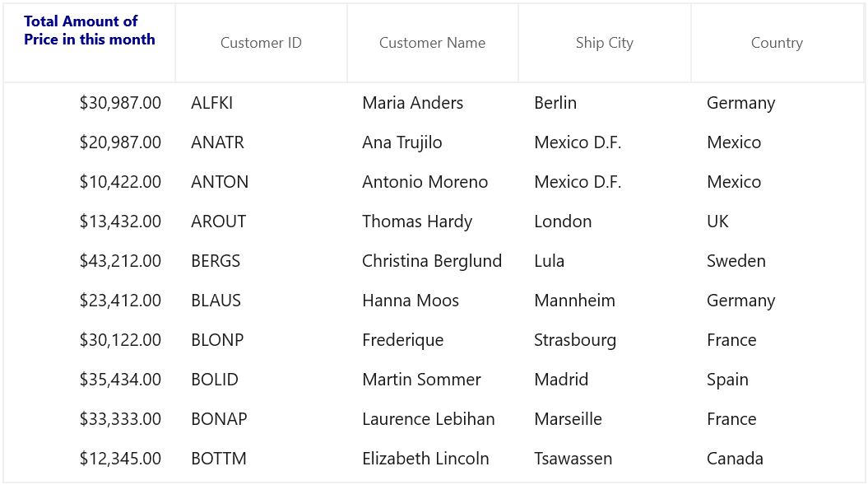
Task: Select the Frederique name cell
Action: 432,340
